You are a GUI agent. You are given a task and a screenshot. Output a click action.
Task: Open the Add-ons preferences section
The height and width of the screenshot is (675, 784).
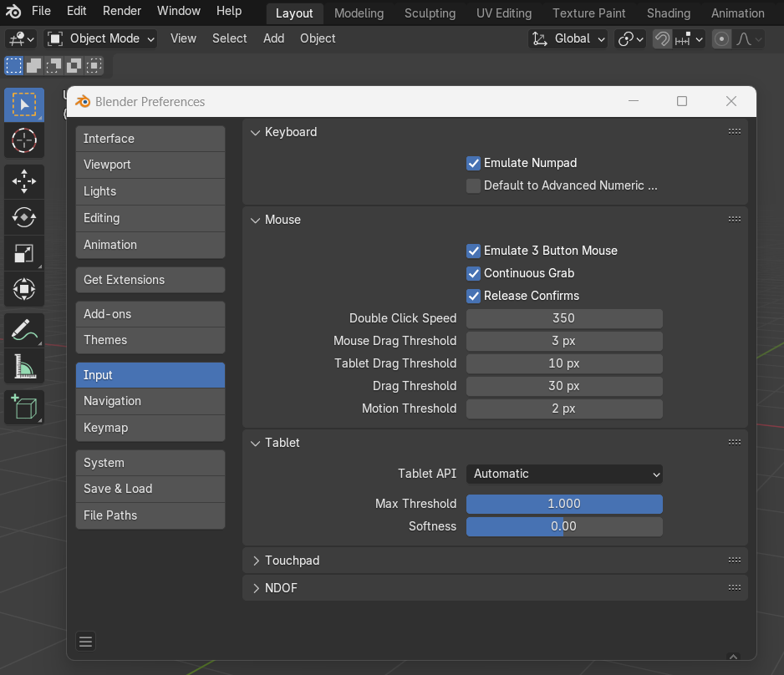[x=150, y=314]
